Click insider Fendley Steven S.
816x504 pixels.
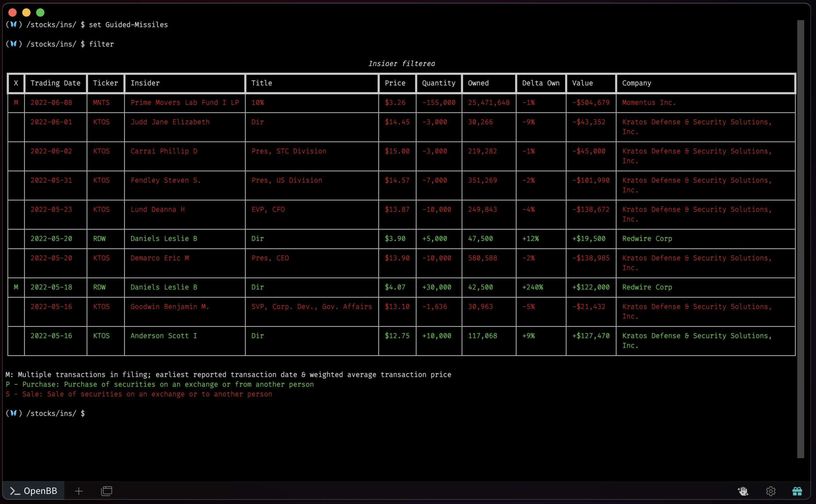[x=166, y=180]
